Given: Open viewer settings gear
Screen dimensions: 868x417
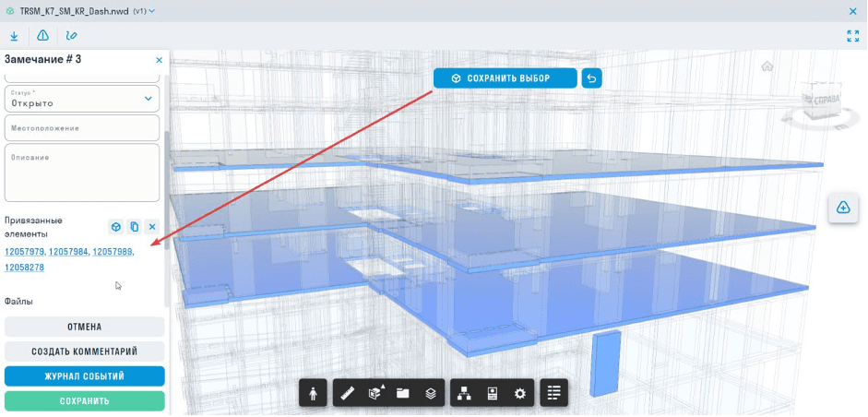Looking at the screenshot, I should pyautogui.click(x=520, y=393).
